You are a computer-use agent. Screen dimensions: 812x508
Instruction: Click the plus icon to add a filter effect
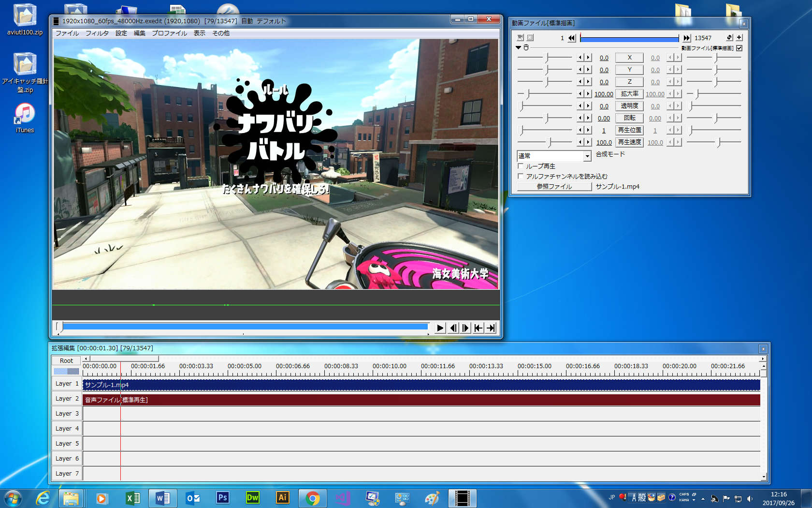click(x=739, y=37)
